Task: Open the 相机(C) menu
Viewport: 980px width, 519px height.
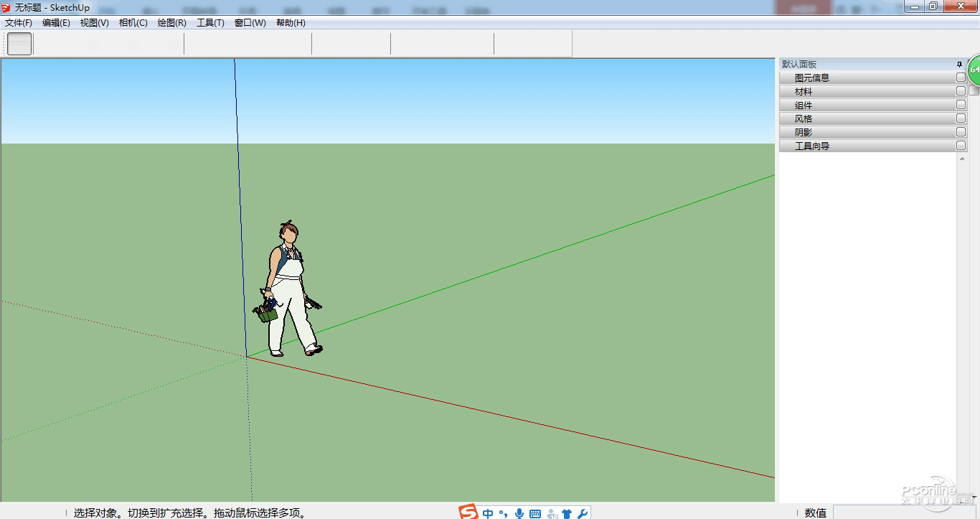Action: click(133, 23)
